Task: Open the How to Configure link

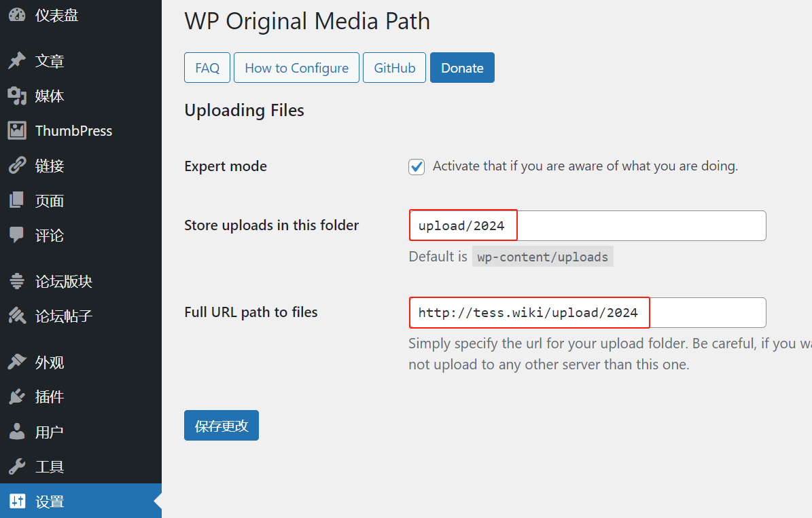Action: coord(296,68)
